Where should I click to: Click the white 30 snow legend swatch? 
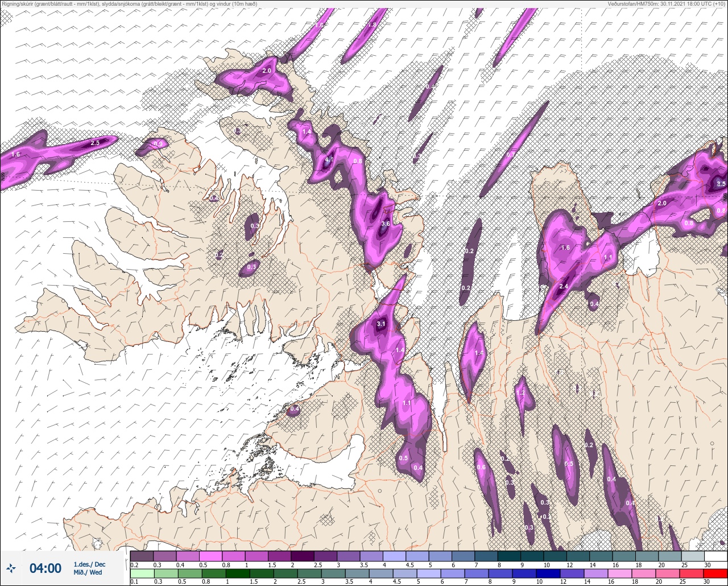(x=715, y=556)
